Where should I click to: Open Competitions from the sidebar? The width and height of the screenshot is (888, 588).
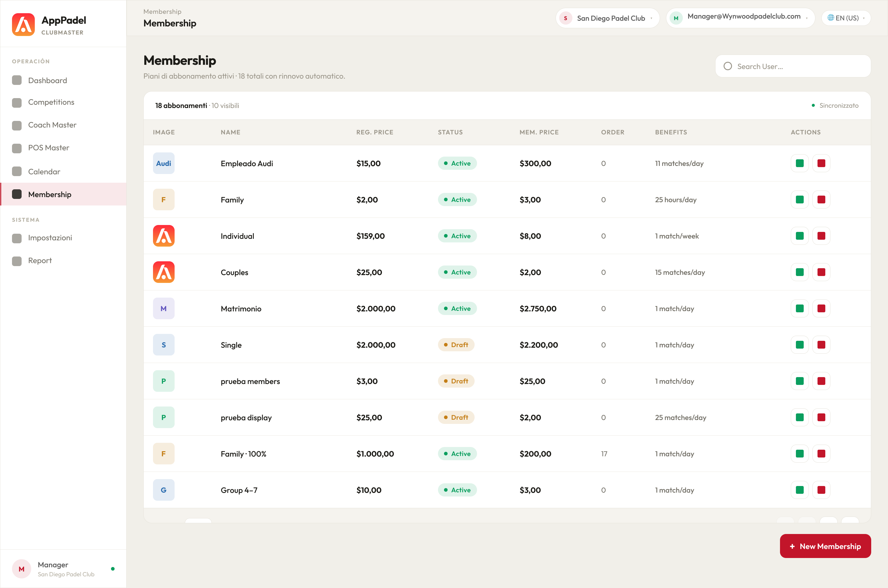[x=63, y=102]
